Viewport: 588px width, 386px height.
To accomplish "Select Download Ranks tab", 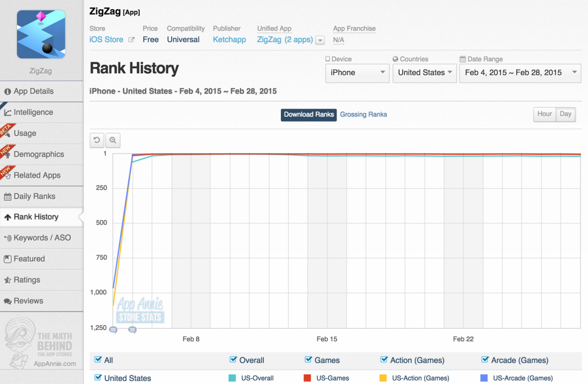I will [309, 114].
